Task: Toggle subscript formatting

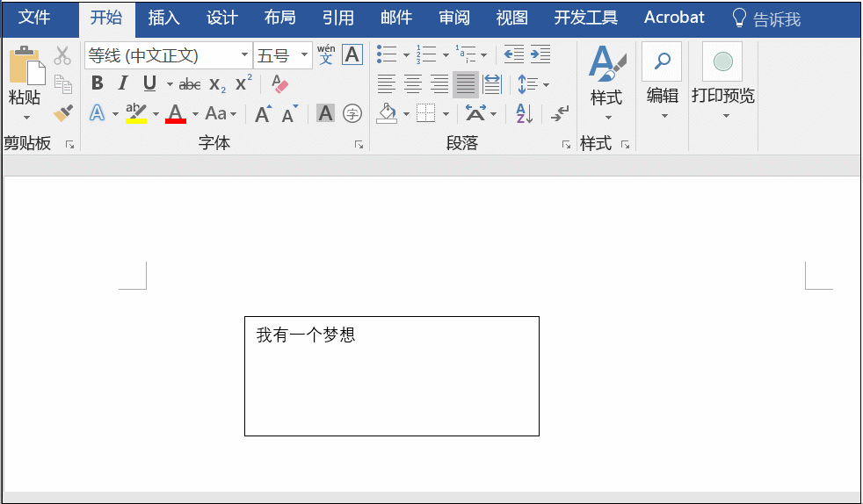Action: [217, 84]
